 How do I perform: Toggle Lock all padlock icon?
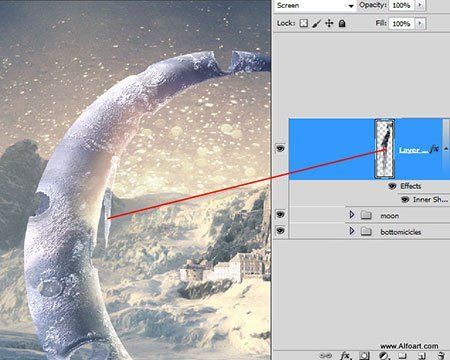point(342,23)
